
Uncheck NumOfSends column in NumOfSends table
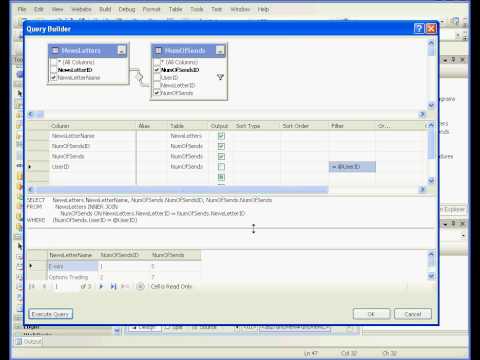pyautogui.click(x=157, y=93)
